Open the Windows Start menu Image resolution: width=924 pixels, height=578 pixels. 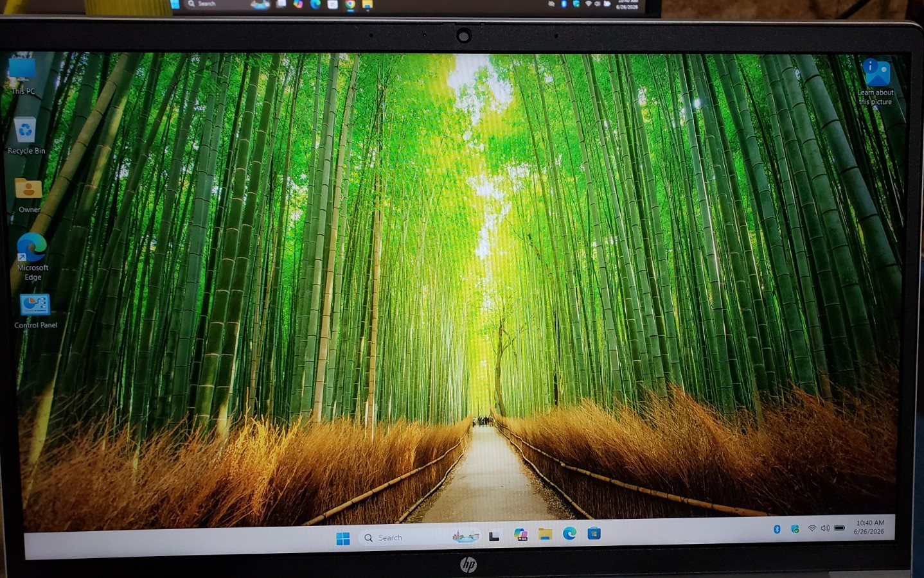click(x=343, y=538)
